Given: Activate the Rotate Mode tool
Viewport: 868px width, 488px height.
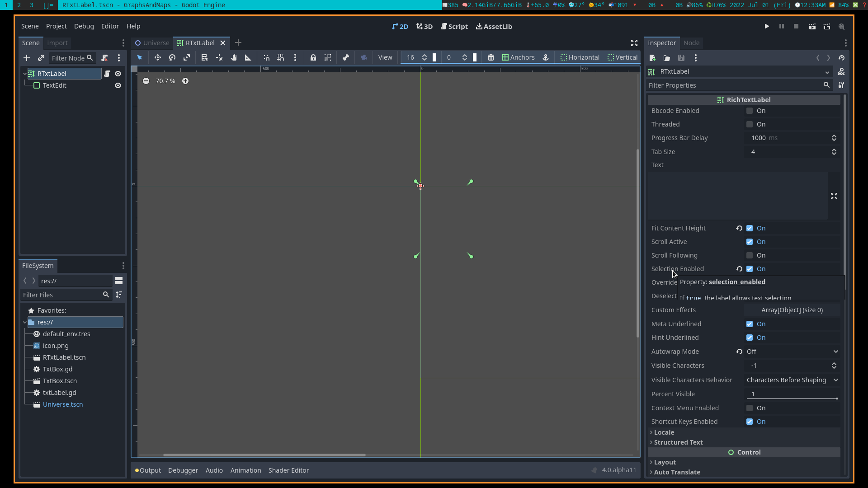Looking at the screenshot, I should (x=172, y=57).
